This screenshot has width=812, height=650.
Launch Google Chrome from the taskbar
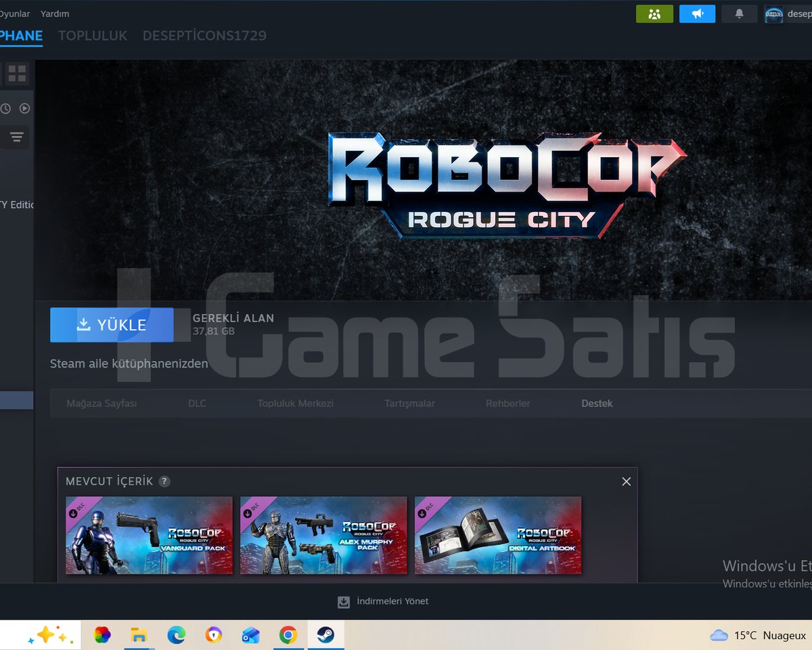pyautogui.click(x=288, y=635)
